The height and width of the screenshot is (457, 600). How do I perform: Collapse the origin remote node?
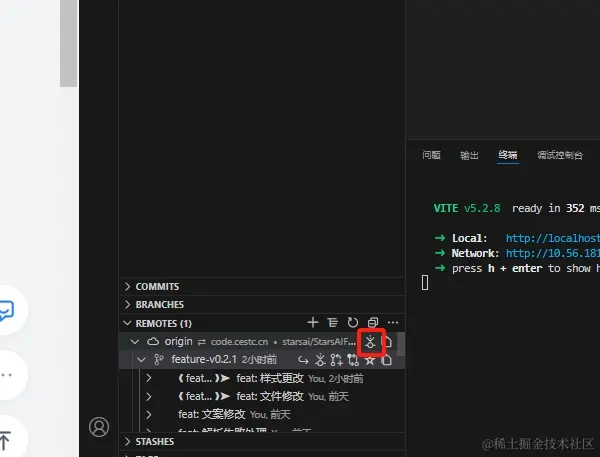pos(135,341)
